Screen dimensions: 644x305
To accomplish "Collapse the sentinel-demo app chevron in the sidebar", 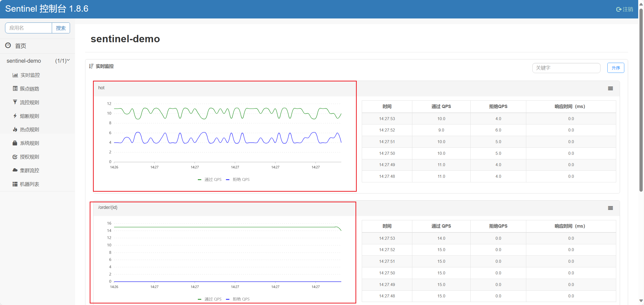I will coord(68,60).
